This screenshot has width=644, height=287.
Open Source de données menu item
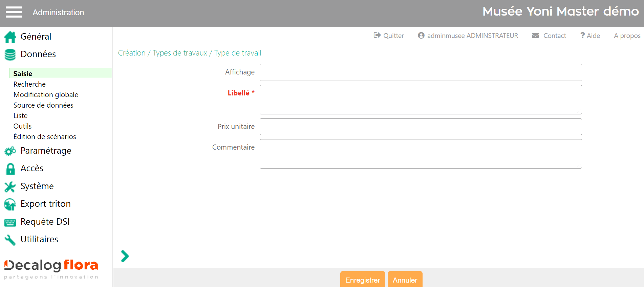click(43, 105)
